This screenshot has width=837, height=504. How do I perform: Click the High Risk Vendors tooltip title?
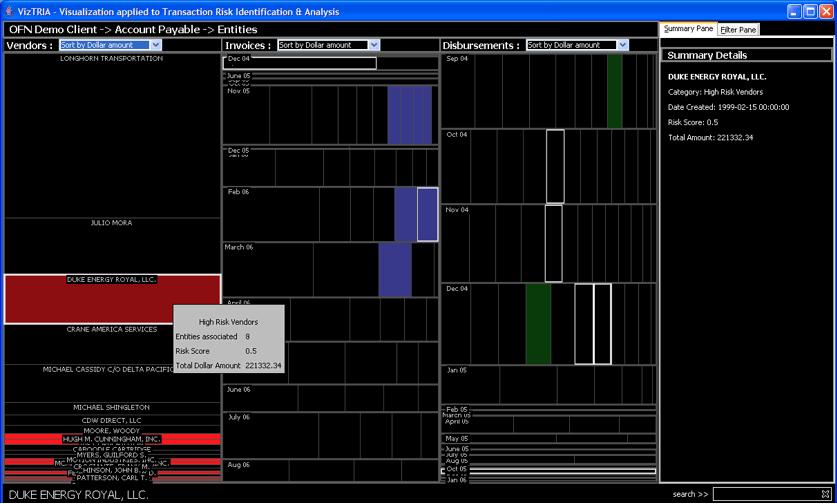tap(228, 322)
